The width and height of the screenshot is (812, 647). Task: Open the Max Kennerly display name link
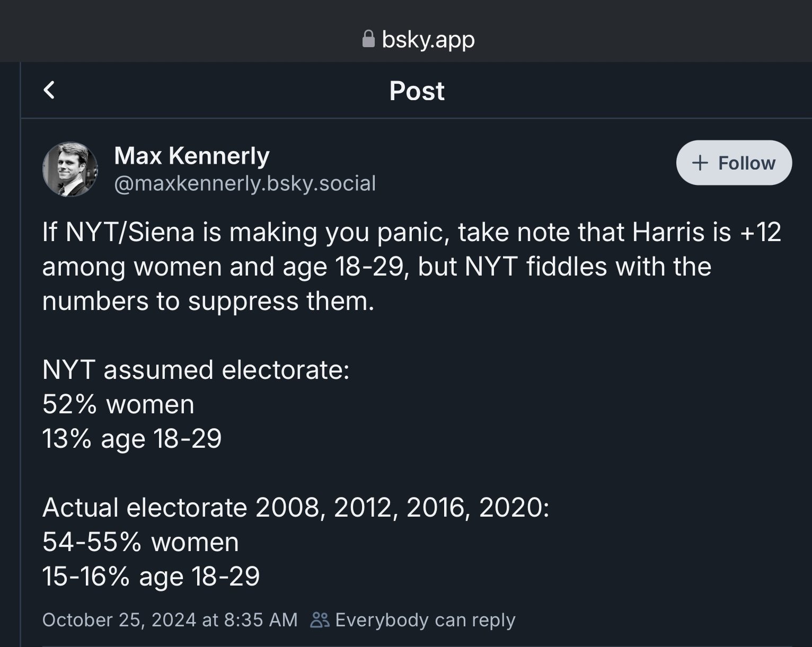pyautogui.click(x=191, y=156)
